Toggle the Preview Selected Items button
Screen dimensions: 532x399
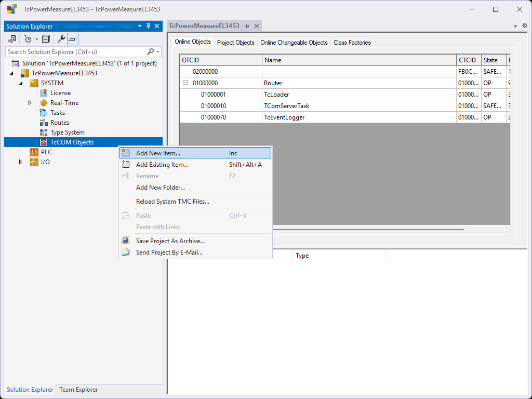(73, 39)
